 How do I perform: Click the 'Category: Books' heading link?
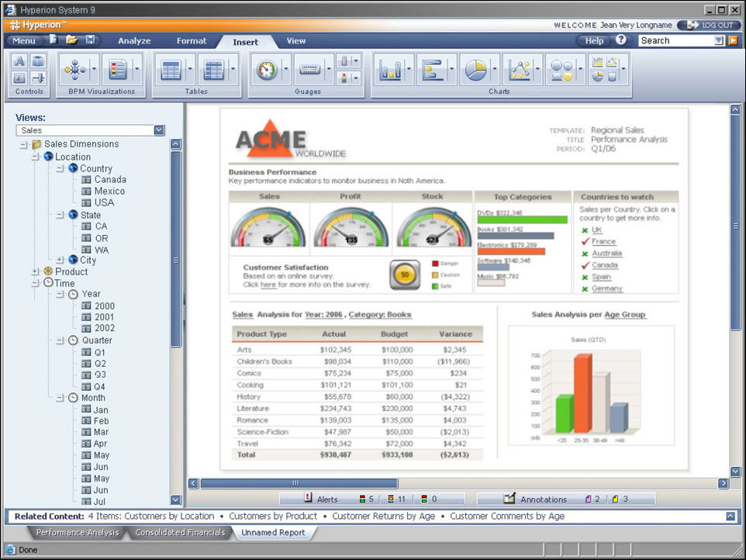[380, 314]
